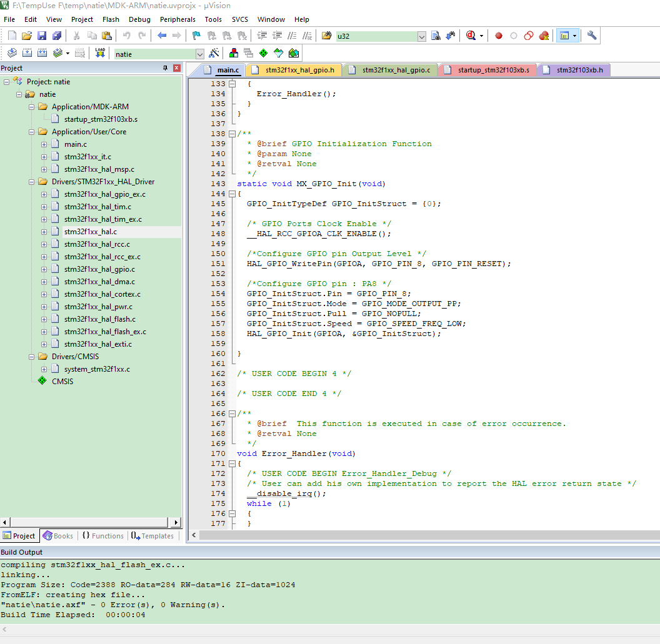Click the u32 find text field
Screen dimensions: 660x644
tap(376, 36)
